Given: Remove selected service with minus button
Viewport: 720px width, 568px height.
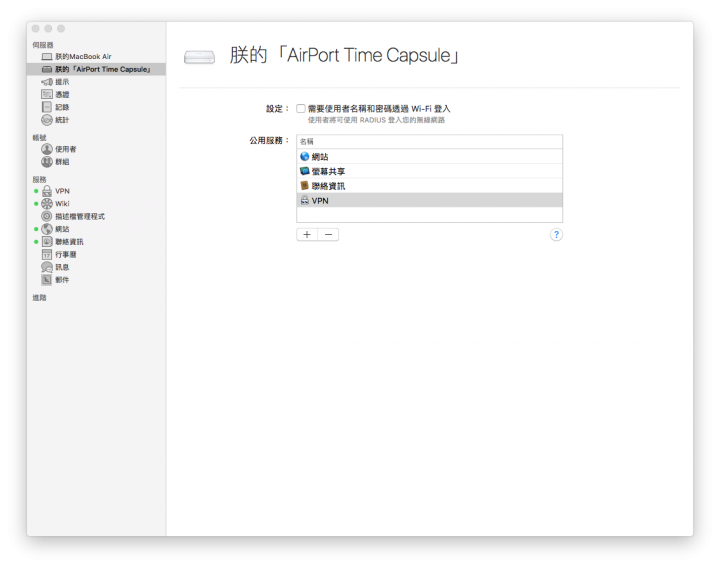Looking at the screenshot, I should 328,235.
